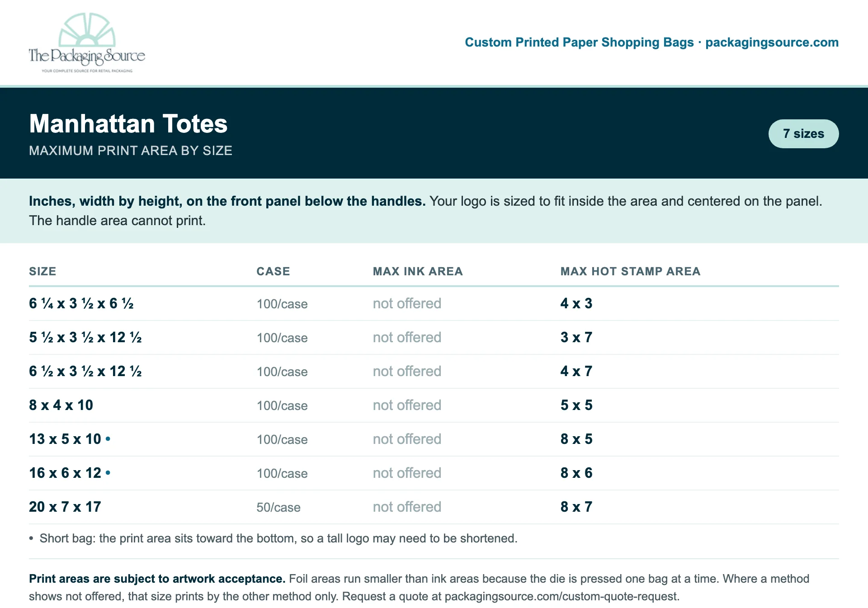Select the Manhattan Totes heading

pyautogui.click(x=128, y=123)
